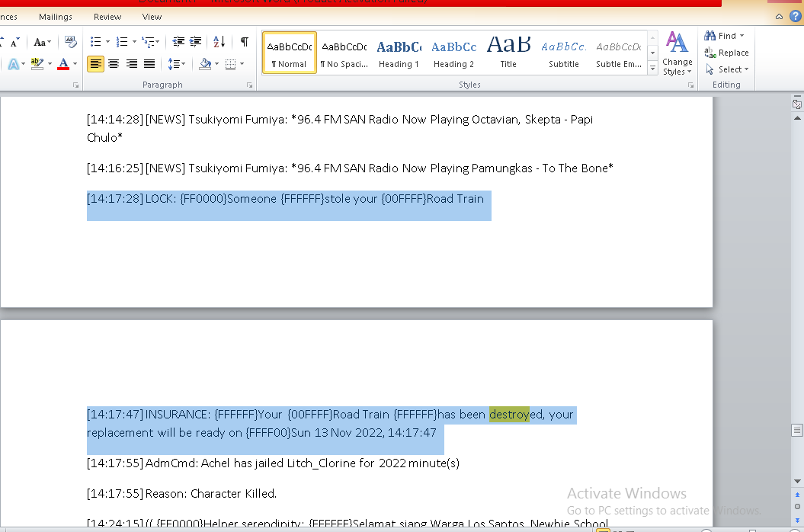
Task: Open the line spacing options
Action: 176,64
